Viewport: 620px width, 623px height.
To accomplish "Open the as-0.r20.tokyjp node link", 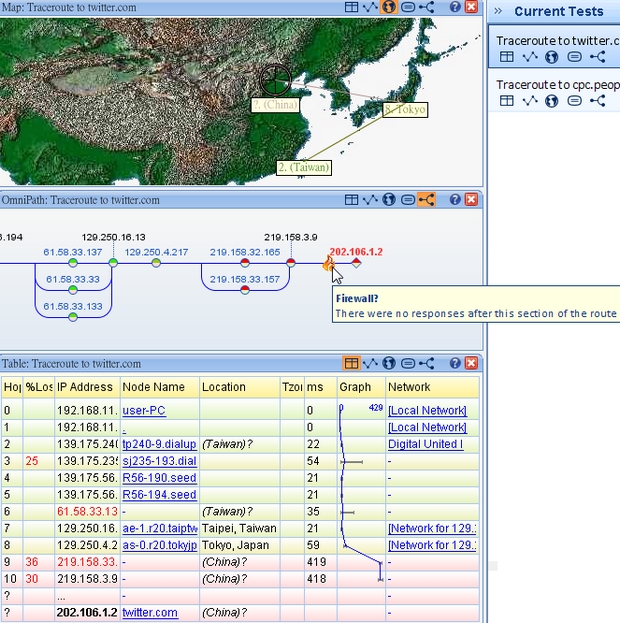I will point(160,545).
